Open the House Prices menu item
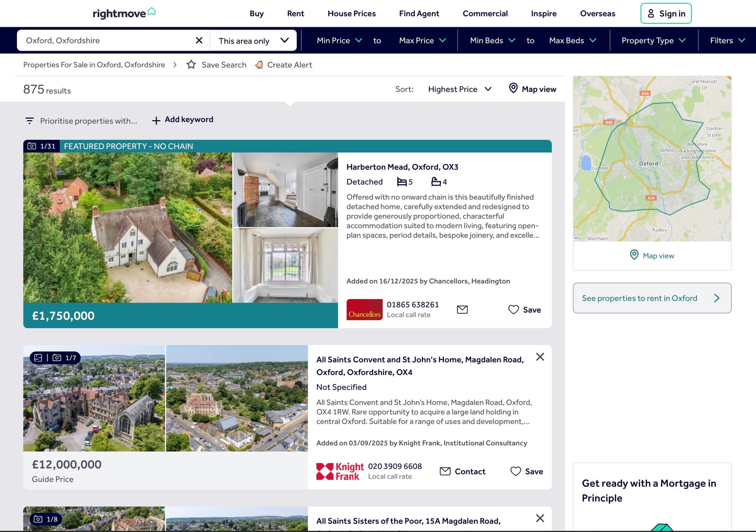The width and height of the screenshot is (756, 532). click(352, 14)
